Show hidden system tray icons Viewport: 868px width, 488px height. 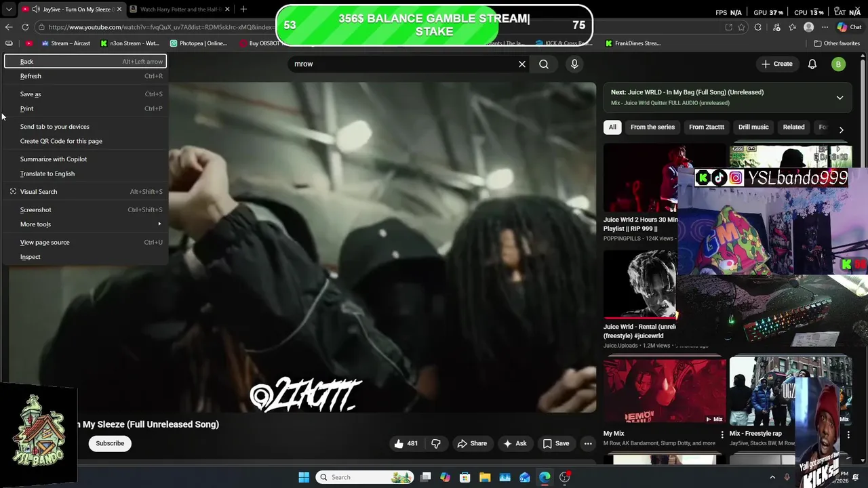pos(772,477)
